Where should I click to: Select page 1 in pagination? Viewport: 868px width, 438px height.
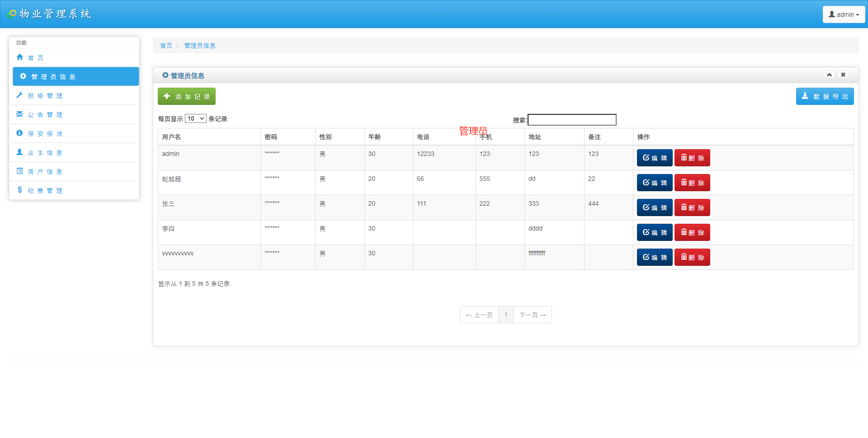pyautogui.click(x=506, y=315)
